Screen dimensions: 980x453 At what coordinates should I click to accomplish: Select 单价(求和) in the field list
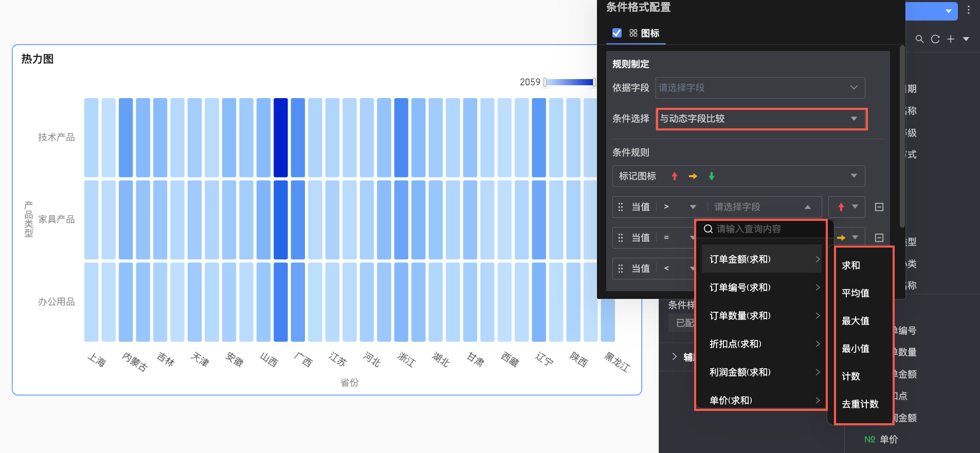point(762,400)
